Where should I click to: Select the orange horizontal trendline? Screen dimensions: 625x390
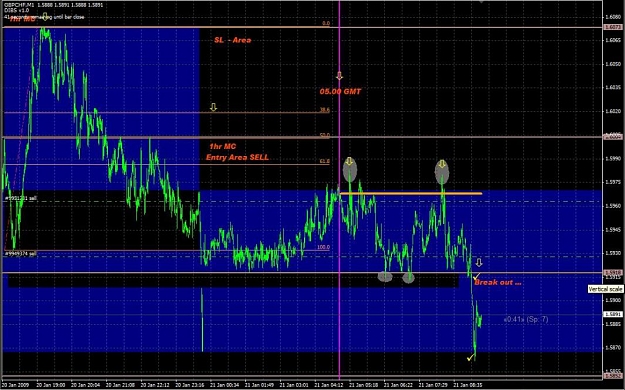tap(411, 194)
